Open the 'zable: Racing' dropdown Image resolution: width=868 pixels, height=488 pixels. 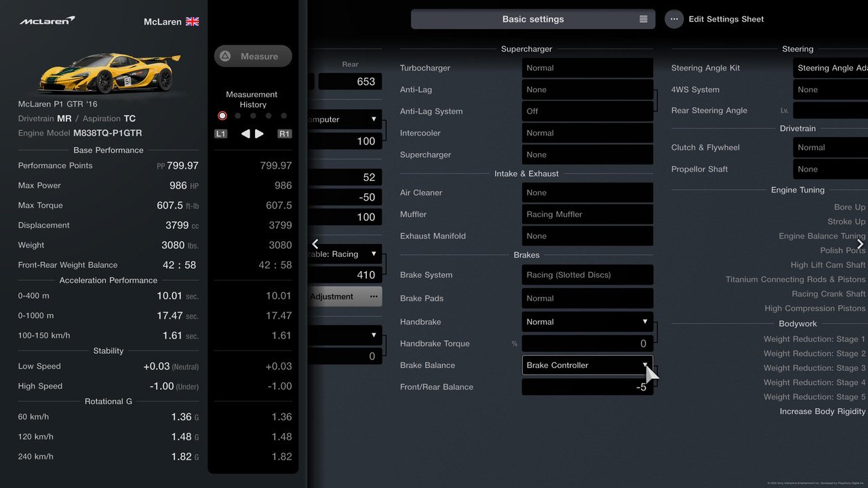[x=344, y=254]
